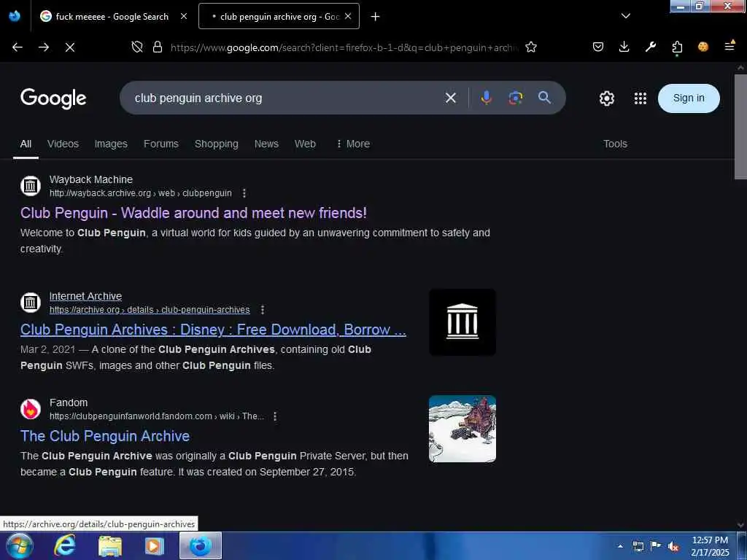Stop loading the page

pos(70,47)
